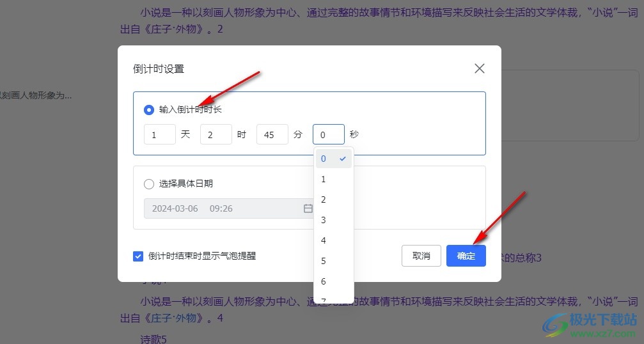Open the calendar icon in date field
This screenshot has width=644, height=344.
pos(308,208)
